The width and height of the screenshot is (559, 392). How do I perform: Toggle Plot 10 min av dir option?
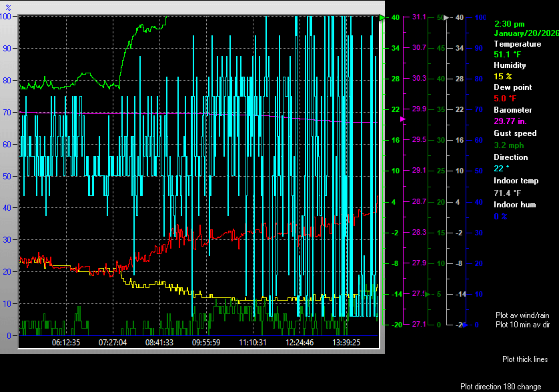[x=523, y=324]
